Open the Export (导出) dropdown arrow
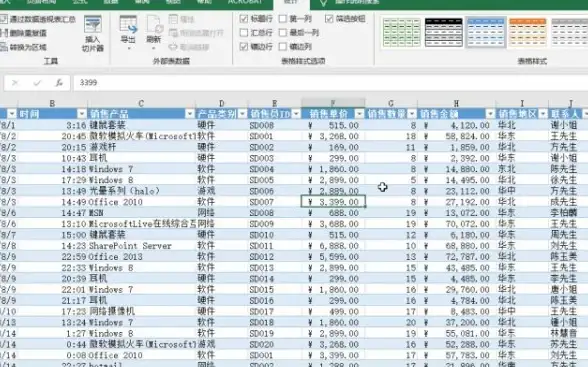Viewport: 588px width, 367px height. click(128, 48)
